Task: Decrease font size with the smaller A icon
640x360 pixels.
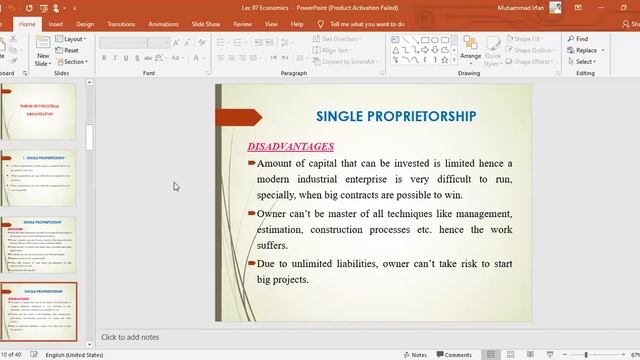Action: 187,42
